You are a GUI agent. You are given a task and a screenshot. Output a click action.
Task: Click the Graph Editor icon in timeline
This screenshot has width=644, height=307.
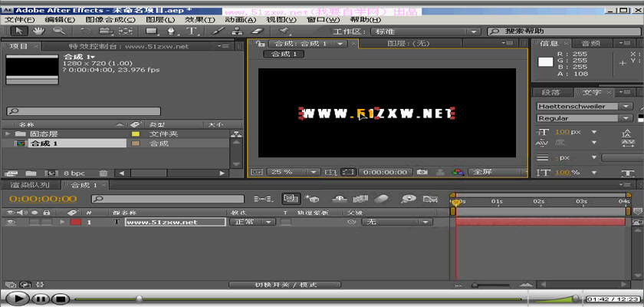pos(430,199)
